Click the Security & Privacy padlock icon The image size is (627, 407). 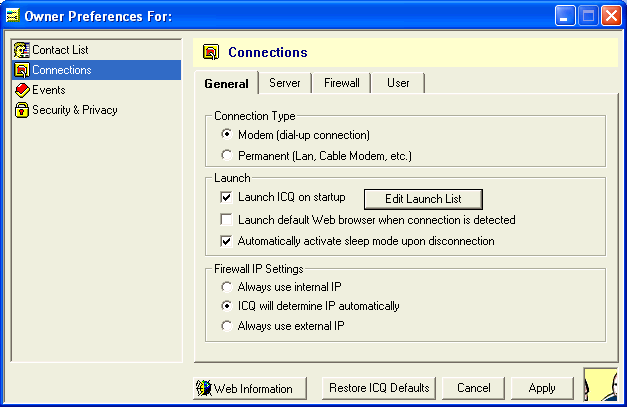(x=22, y=110)
